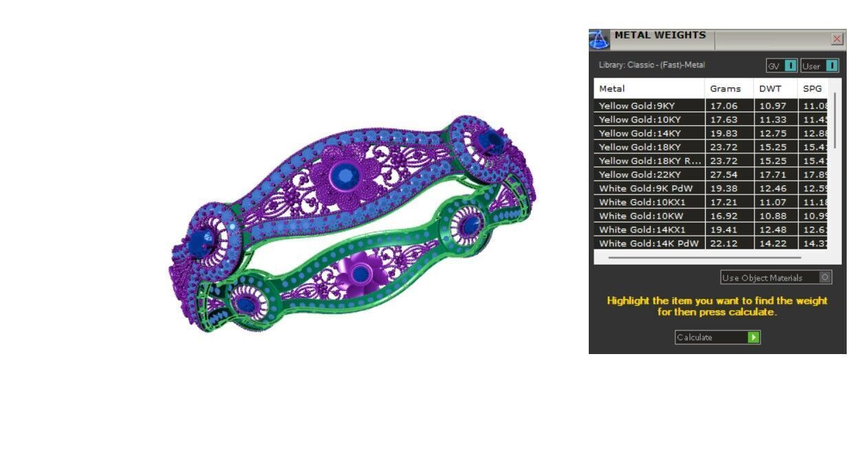The width and height of the screenshot is (868, 473).
Task: Toggle the GV library button
Action: [x=782, y=66]
